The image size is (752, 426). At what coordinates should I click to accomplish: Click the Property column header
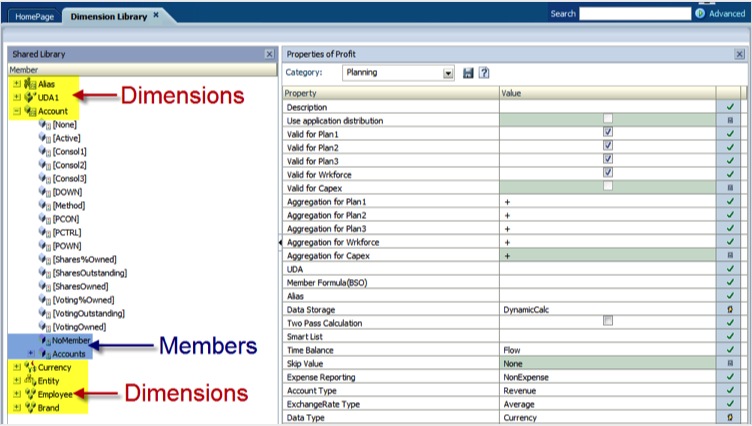391,93
